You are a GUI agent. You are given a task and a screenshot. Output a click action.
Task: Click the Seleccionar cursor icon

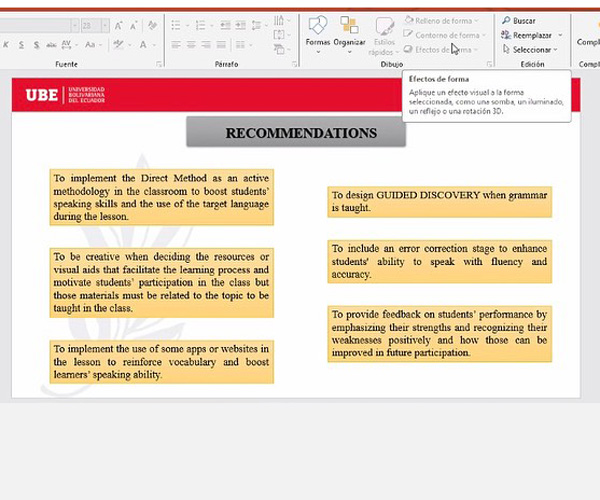pos(506,49)
